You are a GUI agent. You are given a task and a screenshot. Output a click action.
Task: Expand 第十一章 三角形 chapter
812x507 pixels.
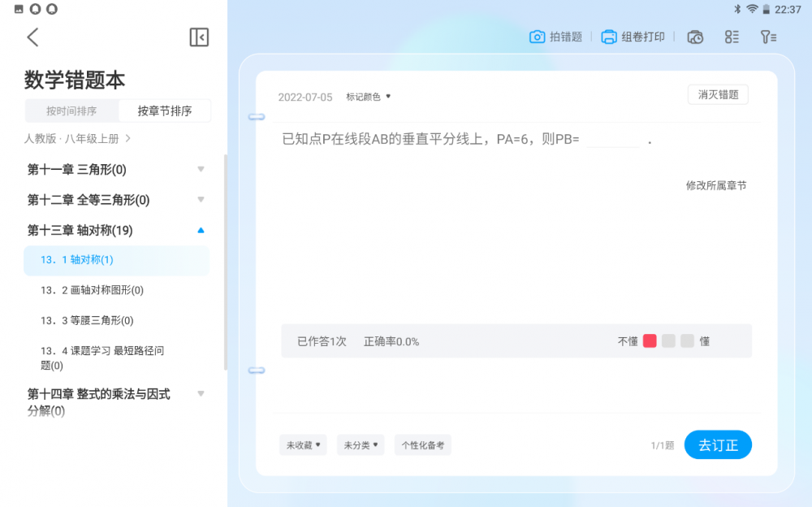tap(201, 169)
